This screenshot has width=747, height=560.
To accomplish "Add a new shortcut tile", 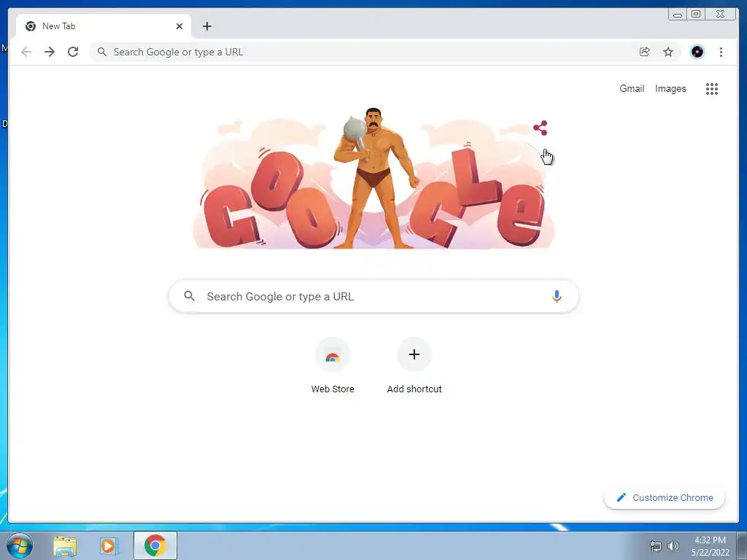I will (414, 366).
